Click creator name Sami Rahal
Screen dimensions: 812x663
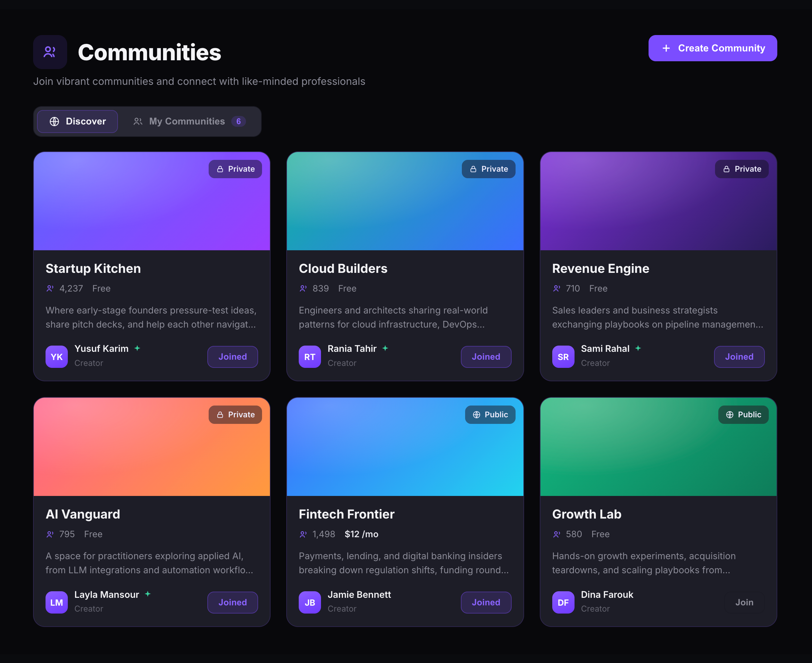pos(605,349)
